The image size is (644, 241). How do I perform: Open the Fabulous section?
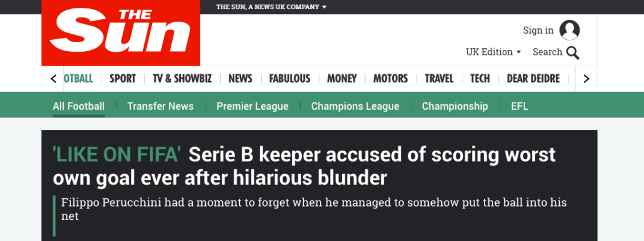[x=290, y=78]
